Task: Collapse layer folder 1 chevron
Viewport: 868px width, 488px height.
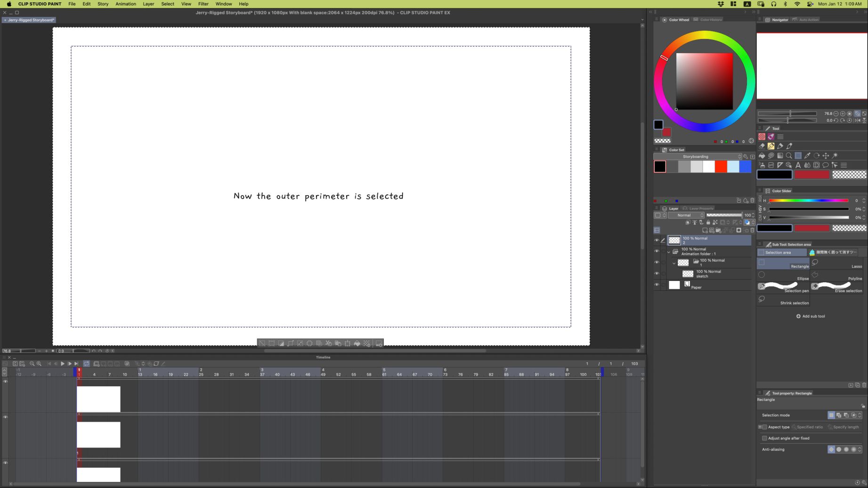Action: pyautogui.click(x=674, y=263)
